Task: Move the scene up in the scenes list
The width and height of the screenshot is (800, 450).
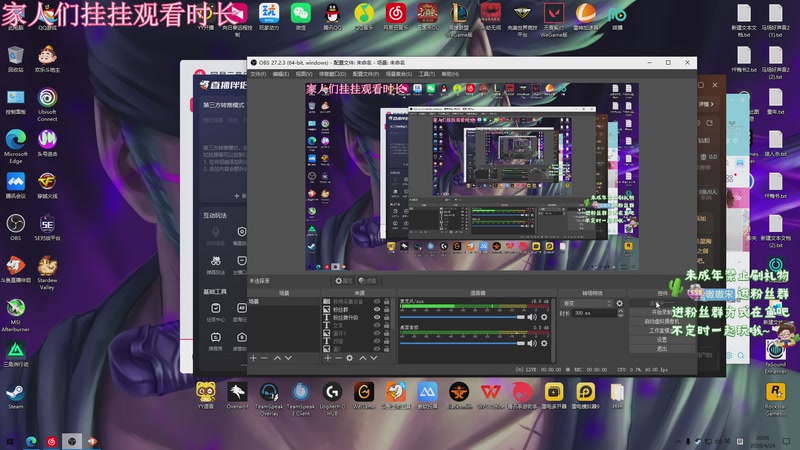Action: [277, 358]
